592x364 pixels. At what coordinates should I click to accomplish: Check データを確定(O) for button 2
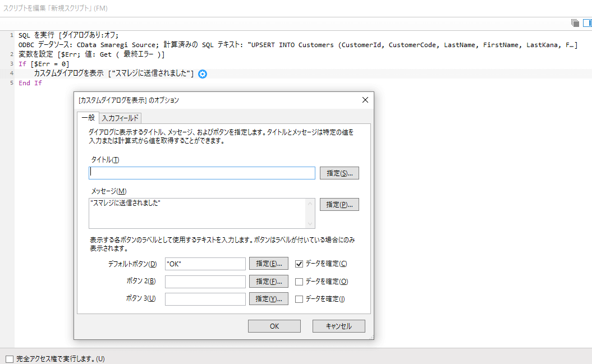[299, 282]
